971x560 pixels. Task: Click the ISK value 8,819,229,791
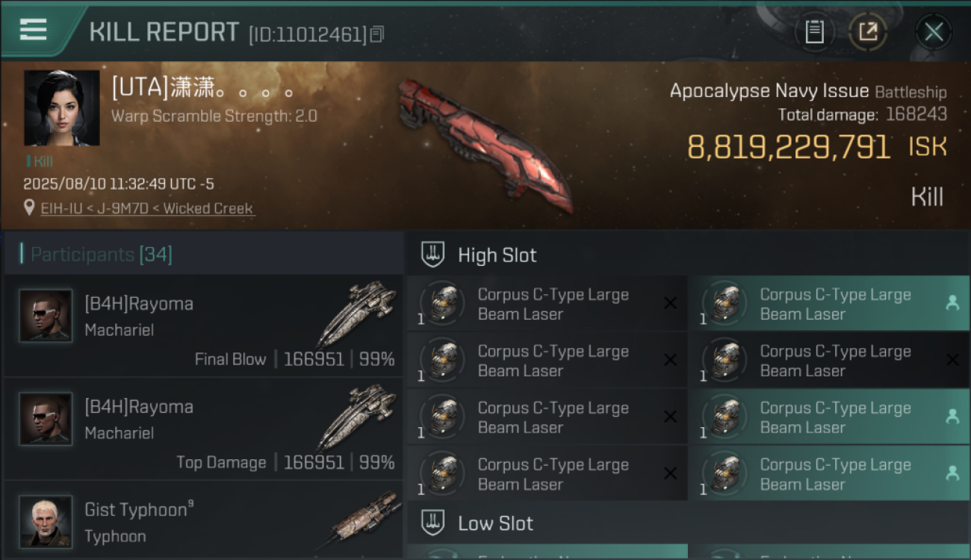pos(789,147)
